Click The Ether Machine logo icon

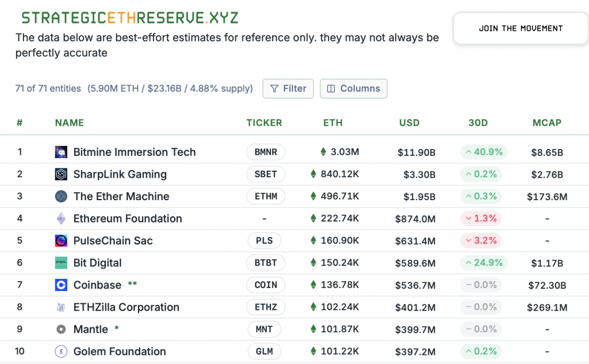pos(61,197)
